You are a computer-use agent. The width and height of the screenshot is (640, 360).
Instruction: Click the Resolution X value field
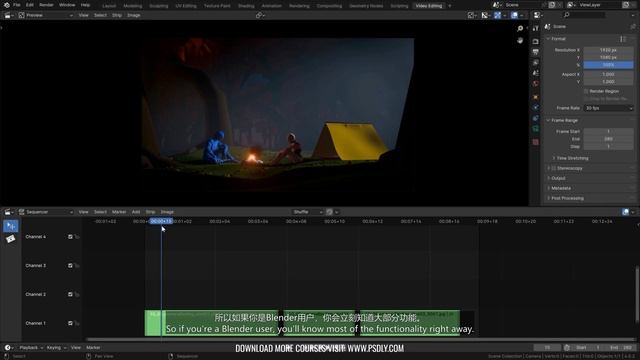pos(608,50)
